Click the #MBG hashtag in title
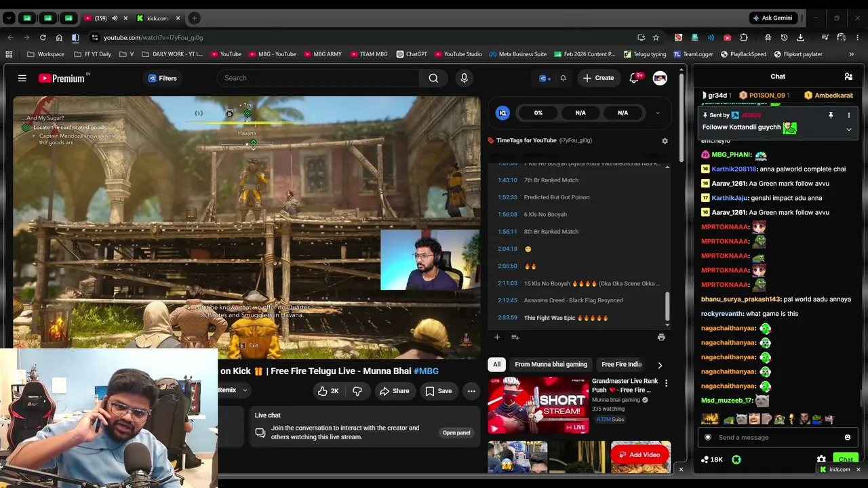The width and height of the screenshot is (868, 488). point(426,371)
